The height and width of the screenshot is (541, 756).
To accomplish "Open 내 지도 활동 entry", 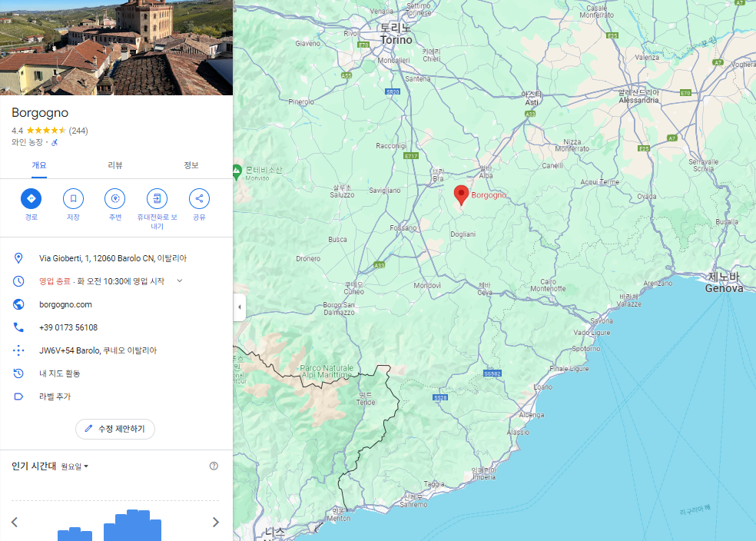I will pyautogui.click(x=116, y=373).
